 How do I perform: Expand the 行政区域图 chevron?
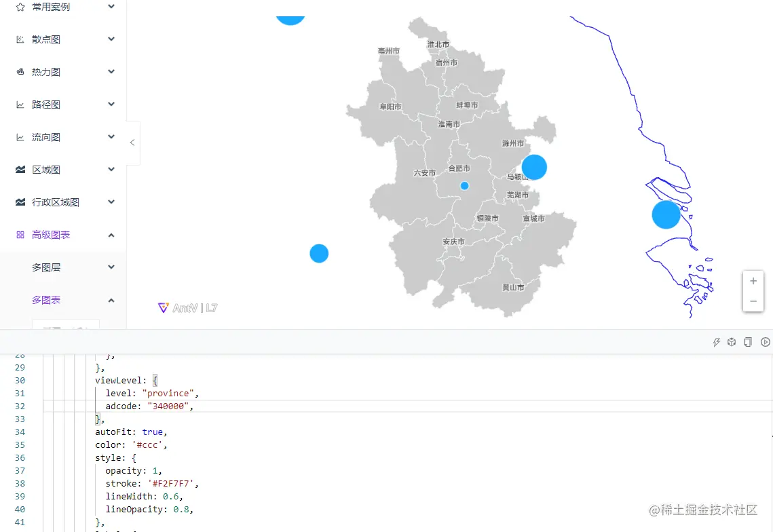[x=111, y=202]
